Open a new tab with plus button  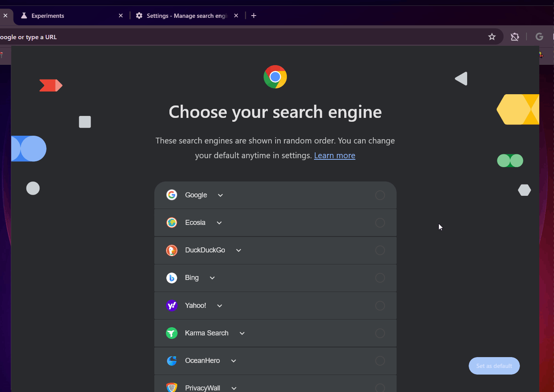coord(254,16)
